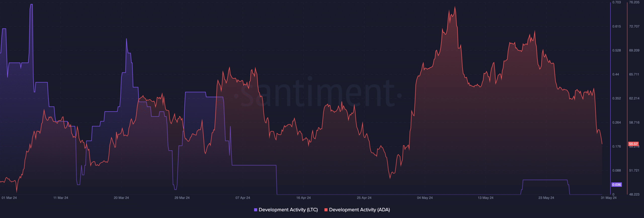Screen dimensions: 644x218
Task: Toggle the Development Activity (ADA) legend entry
Action: (357, 210)
